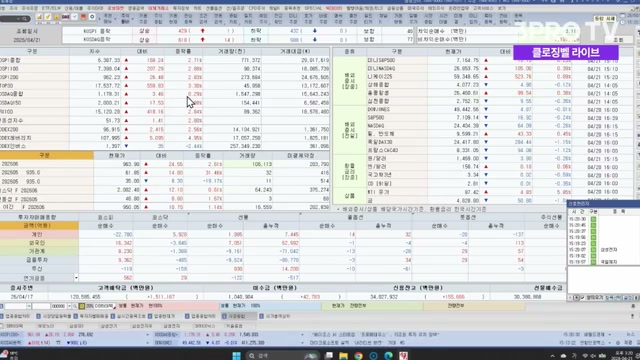This screenshot has width=640, height=360.
Task: Toggle the checkbox in small signal window footer
Action: point(582,298)
